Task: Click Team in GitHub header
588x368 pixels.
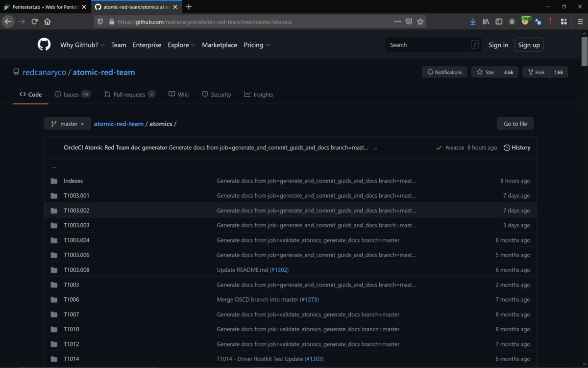Action: [119, 45]
